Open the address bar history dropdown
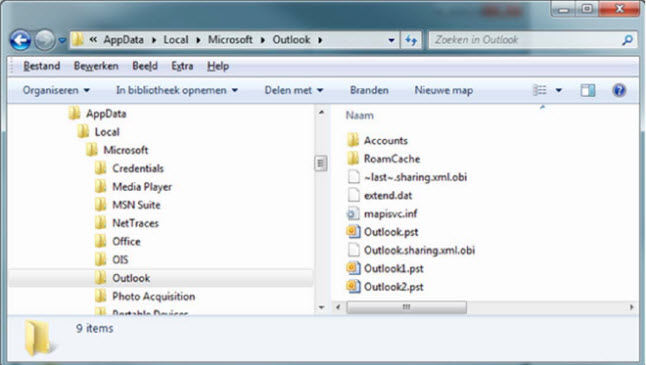This screenshot has height=365, width=646. pyautogui.click(x=391, y=40)
